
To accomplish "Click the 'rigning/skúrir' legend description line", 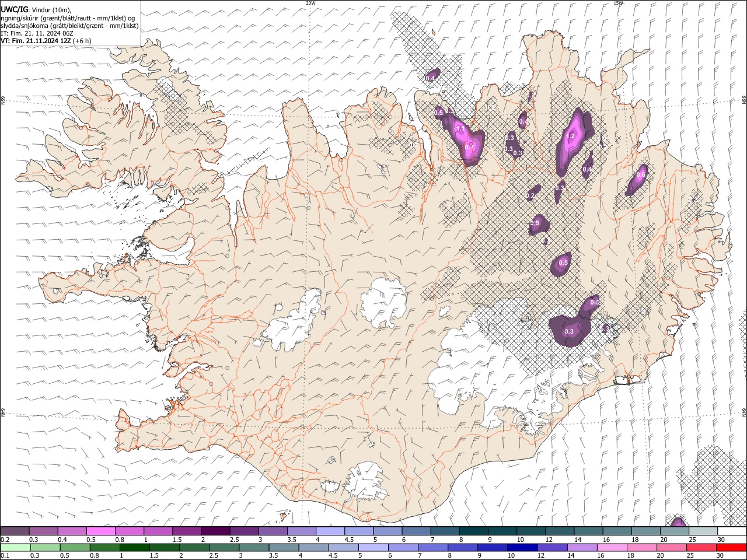I will pos(68,18).
